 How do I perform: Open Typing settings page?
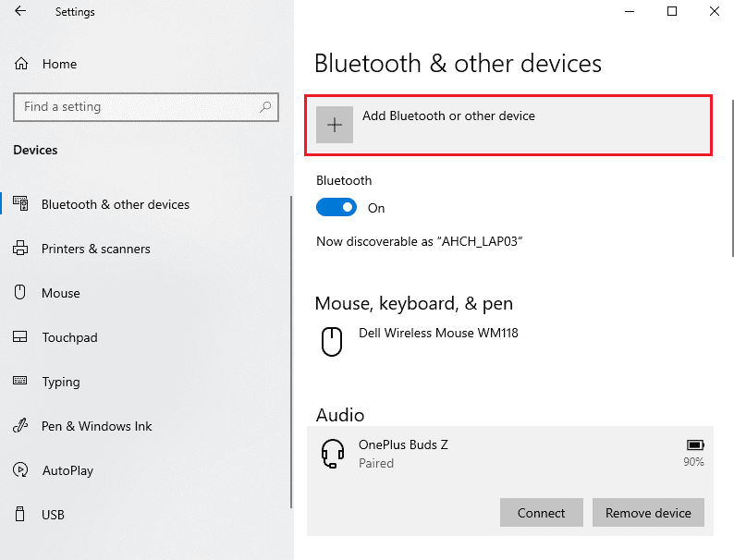click(145, 382)
